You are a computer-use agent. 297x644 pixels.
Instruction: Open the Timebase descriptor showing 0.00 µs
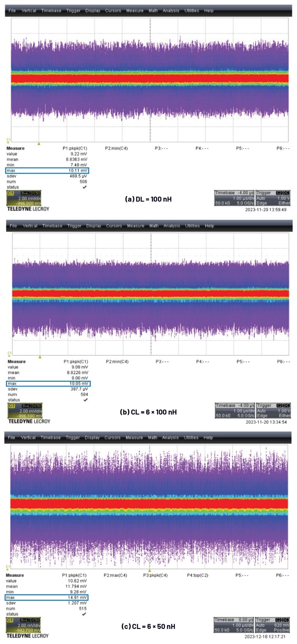(234, 625)
